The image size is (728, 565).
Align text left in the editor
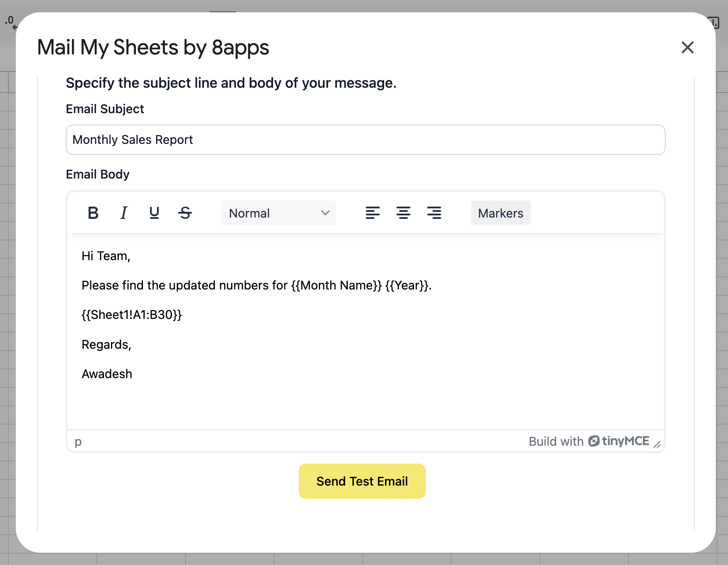click(372, 213)
